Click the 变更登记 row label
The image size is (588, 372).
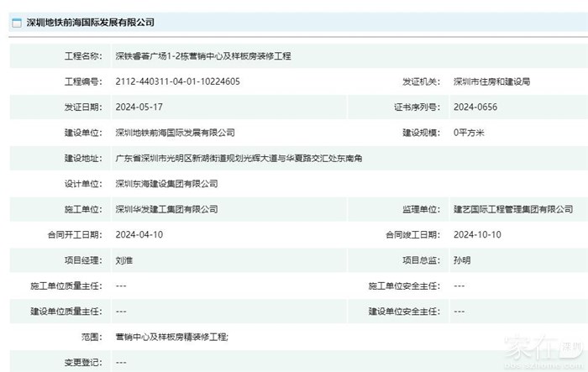click(82, 362)
